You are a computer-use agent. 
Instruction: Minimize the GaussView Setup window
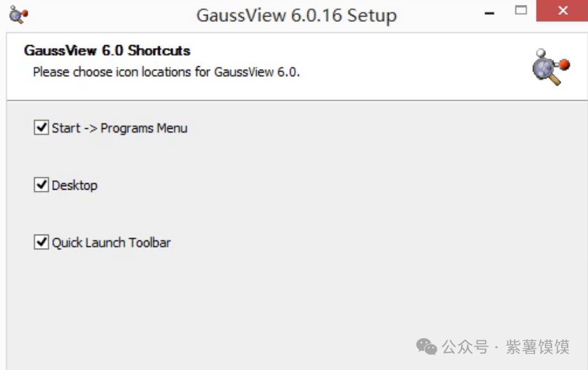[489, 13]
